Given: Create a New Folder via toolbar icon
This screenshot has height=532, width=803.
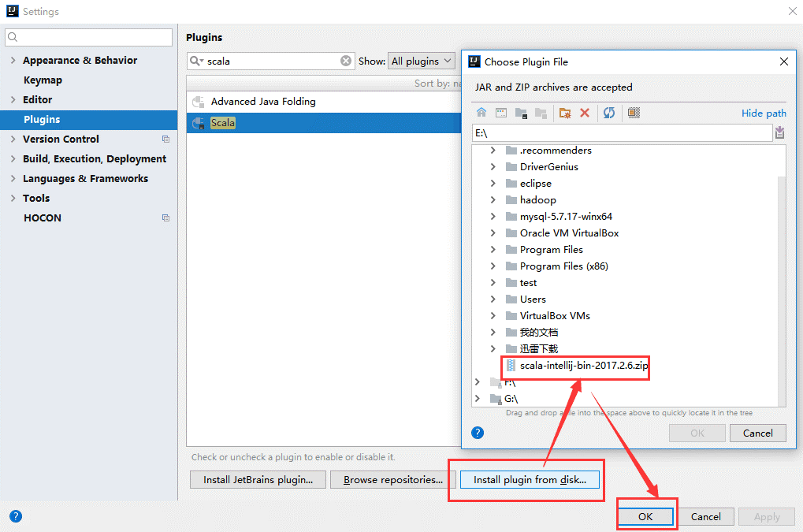Looking at the screenshot, I should 565,113.
